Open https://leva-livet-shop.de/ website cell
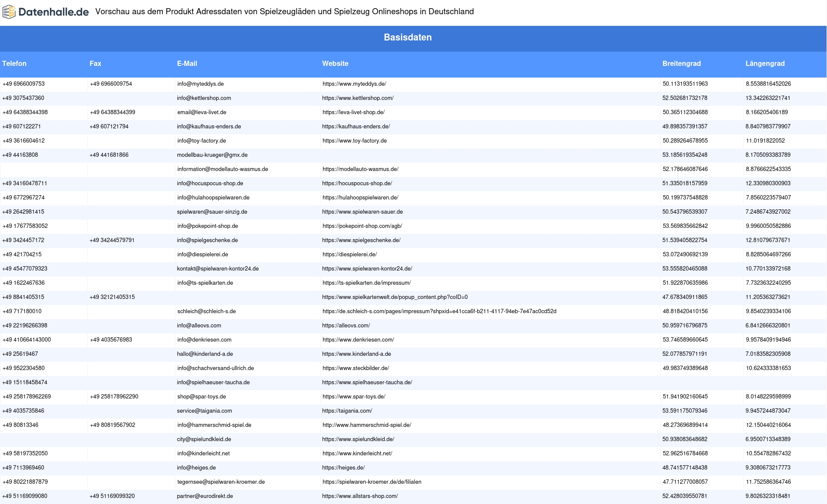Viewport: 827px width, 504px height. point(354,112)
